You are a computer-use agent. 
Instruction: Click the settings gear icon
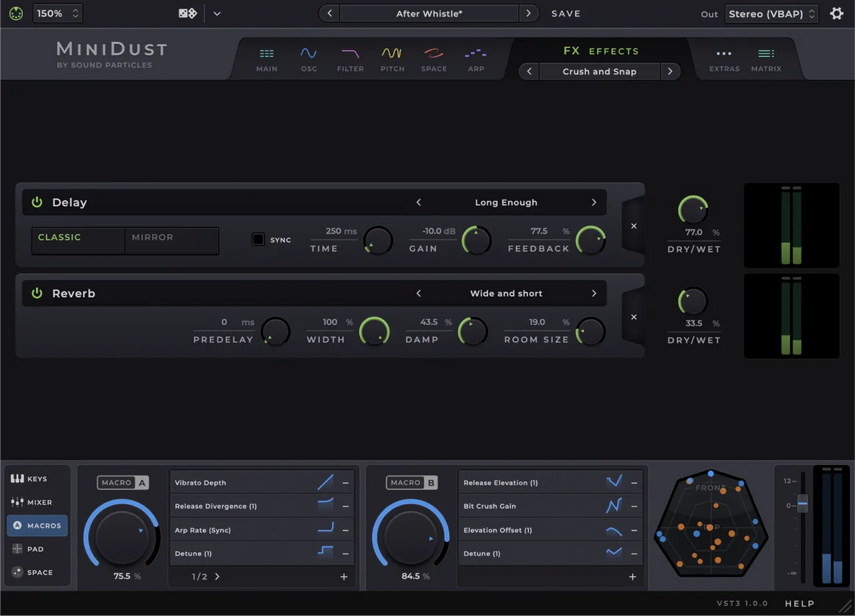836,13
